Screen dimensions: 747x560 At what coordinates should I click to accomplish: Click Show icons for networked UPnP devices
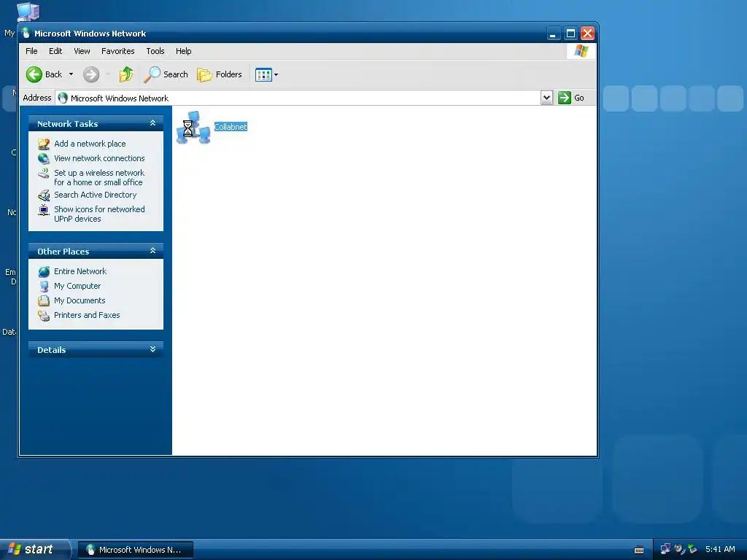pos(99,214)
